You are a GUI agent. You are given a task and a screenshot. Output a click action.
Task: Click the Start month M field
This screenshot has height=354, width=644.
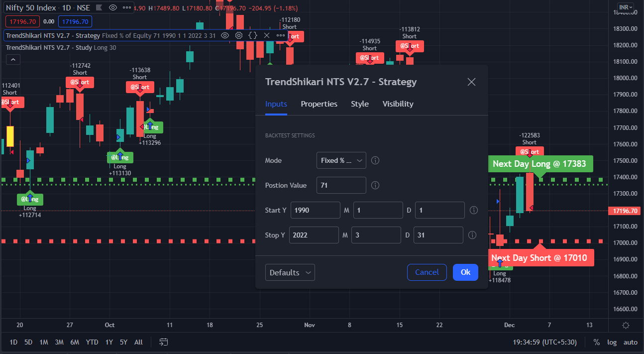[x=378, y=210]
